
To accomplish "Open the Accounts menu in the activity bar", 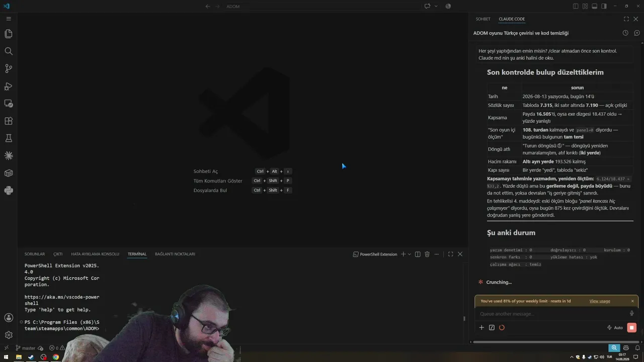I will coord(9,318).
